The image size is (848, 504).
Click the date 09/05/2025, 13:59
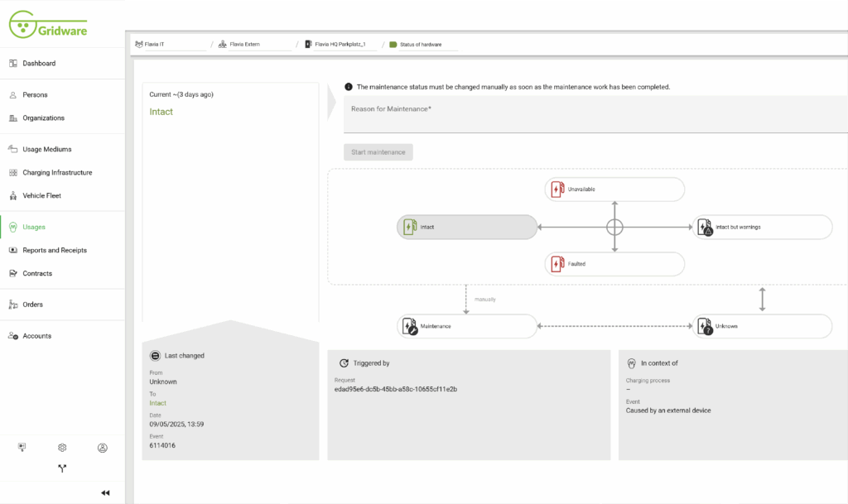click(177, 424)
